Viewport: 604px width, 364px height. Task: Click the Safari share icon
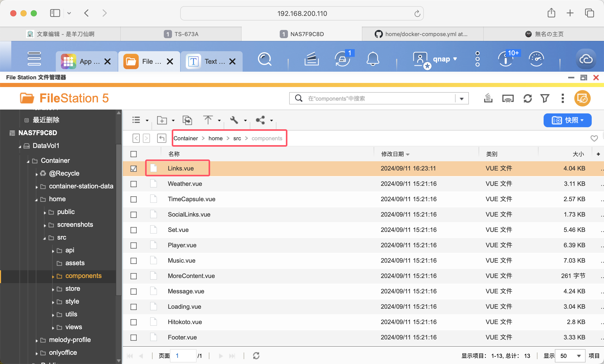click(x=551, y=13)
